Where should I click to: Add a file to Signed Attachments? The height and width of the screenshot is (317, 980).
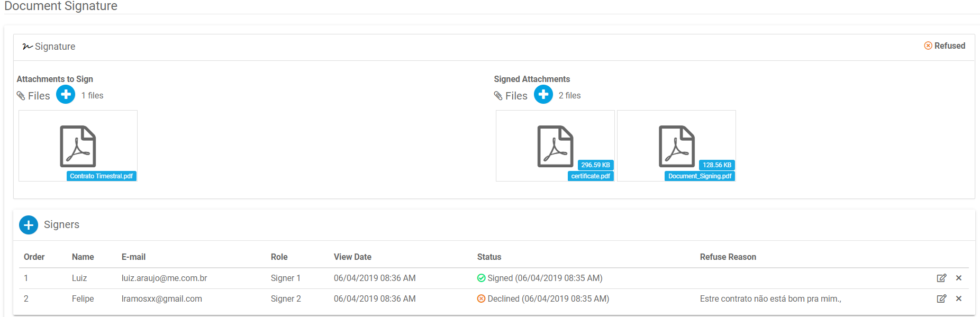tap(543, 95)
